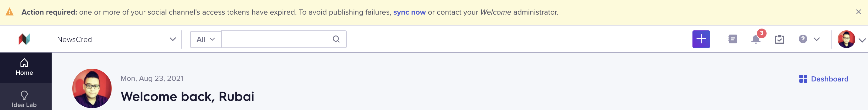Expand the NewsCred workspace dropdown
This screenshot has width=868, height=110.
point(173,39)
